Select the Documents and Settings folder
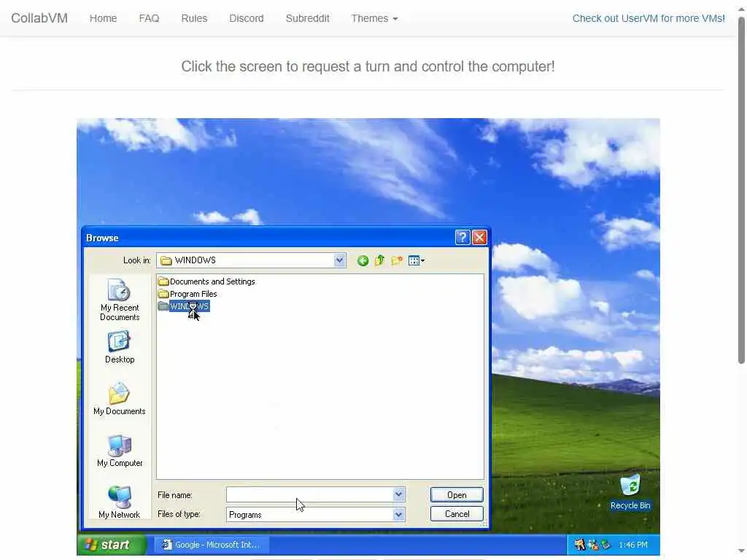Screen dimensions: 747x560 click(x=206, y=281)
